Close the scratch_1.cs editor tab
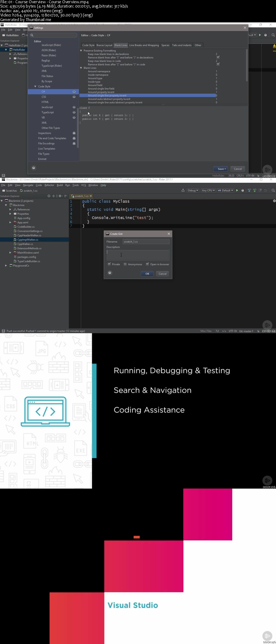Screen dimensions: 276x644 pyautogui.click(x=91, y=196)
